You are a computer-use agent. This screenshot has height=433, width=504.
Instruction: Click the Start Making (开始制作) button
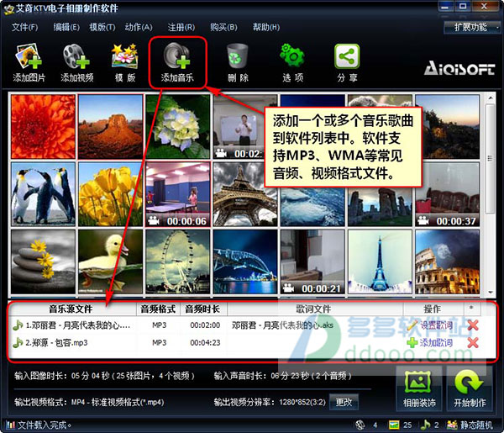coord(470,388)
